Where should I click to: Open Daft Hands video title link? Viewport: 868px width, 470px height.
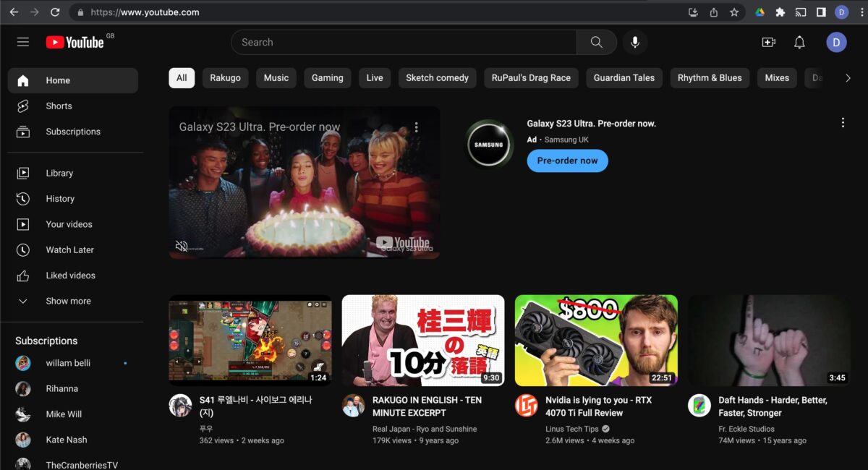(773, 406)
